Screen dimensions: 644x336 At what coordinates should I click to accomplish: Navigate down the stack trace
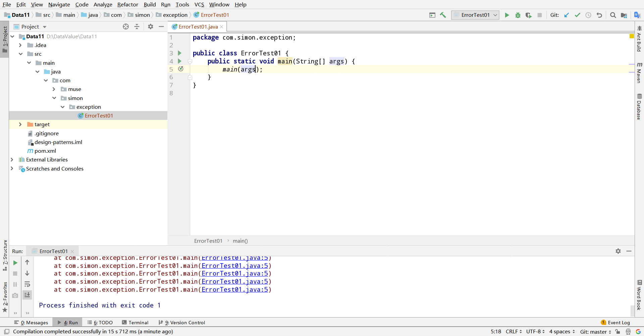[x=27, y=273]
